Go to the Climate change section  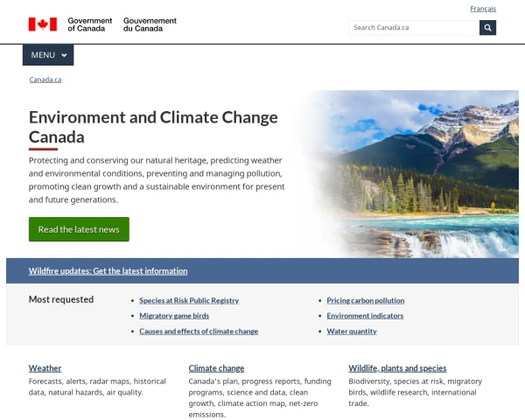pos(216,368)
